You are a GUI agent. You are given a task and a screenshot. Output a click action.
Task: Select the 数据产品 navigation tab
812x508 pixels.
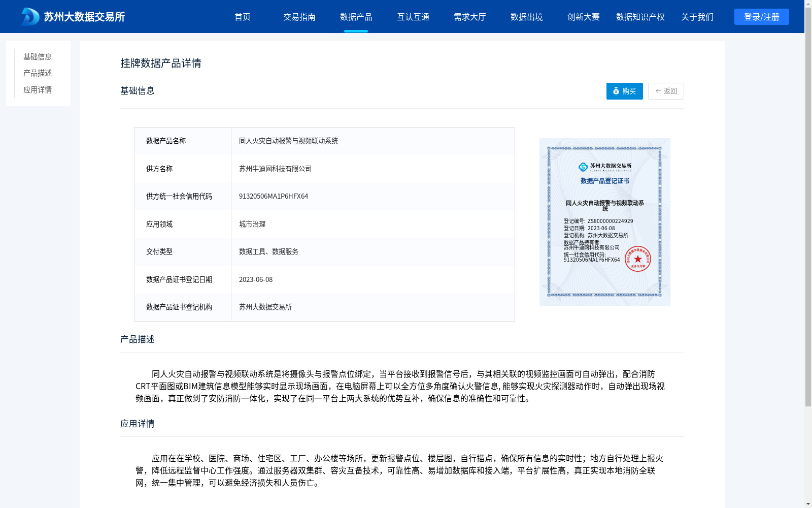(356, 17)
